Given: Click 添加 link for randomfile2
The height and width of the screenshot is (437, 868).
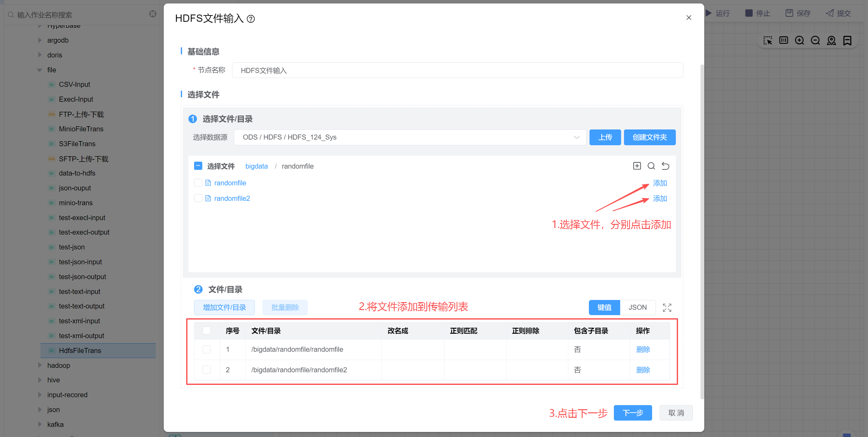Looking at the screenshot, I should (x=660, y=199).
